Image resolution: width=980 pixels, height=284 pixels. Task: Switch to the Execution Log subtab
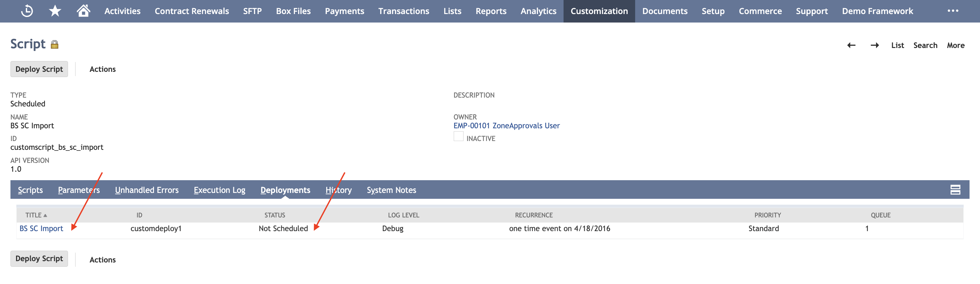pyautogui.click(x=220, y=190)
